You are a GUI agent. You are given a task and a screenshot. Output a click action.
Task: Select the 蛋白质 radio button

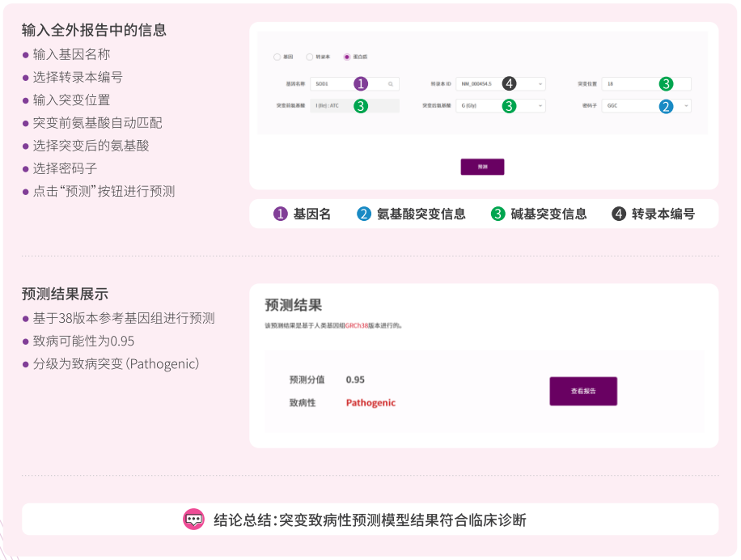[347, 57]
